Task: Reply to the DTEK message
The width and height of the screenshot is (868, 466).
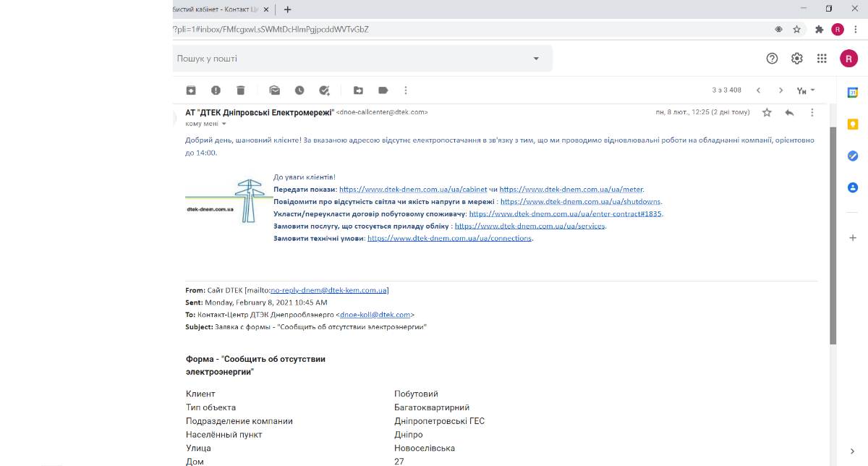Action: tap(790, 112)
